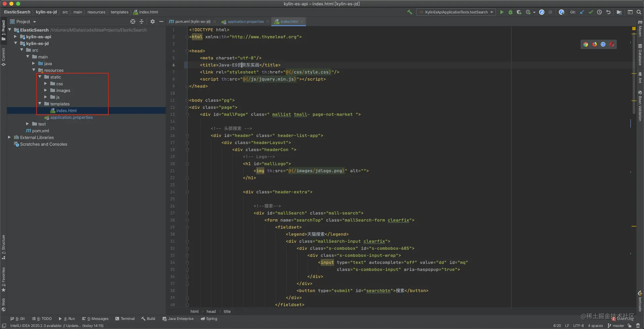Open the run configuration dropdown

pos(456,12)
